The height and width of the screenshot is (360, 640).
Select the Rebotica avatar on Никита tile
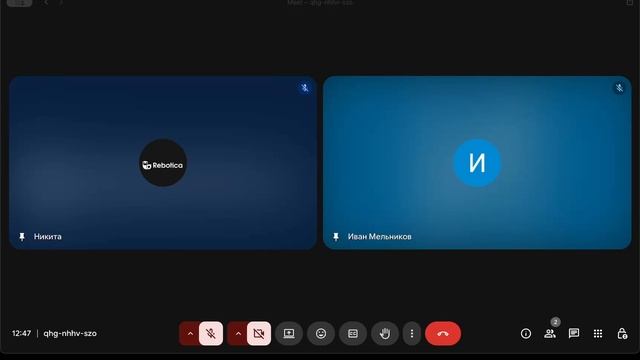163,163
